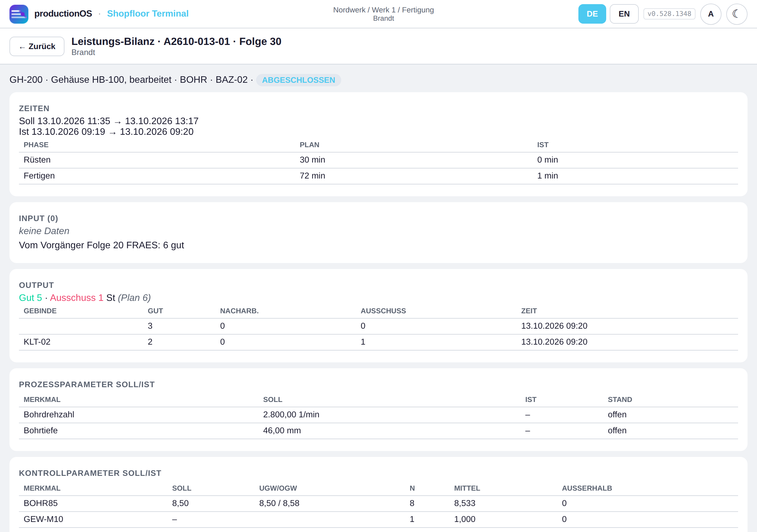Select the GEW-M10 control parameter row

point(378,520)
